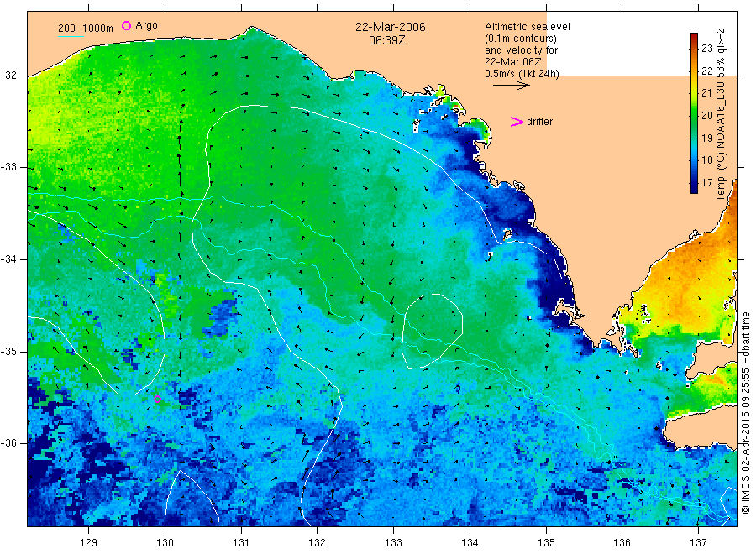Click the velocity scale arrow in the legend
Screen dimensions: 756x554
[x=511, y=86]
